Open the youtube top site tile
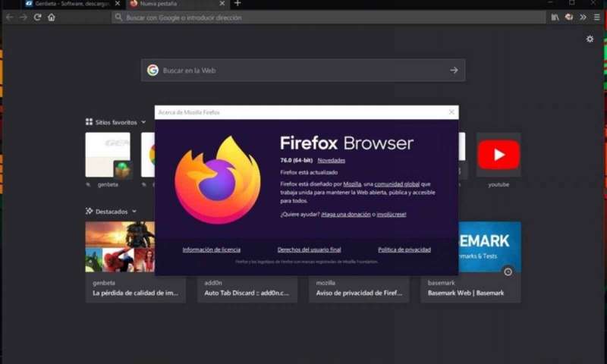Screen dimensions: 607x364 click(498, 155)
